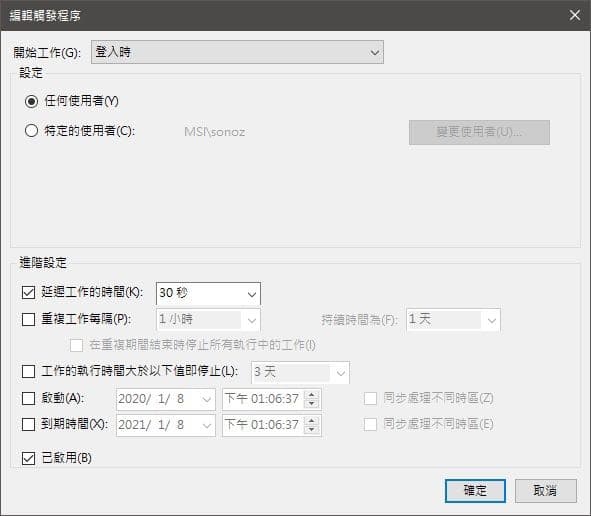Check the 啟動 checkbox
The image size is (591, 516).
click(29, 398)
